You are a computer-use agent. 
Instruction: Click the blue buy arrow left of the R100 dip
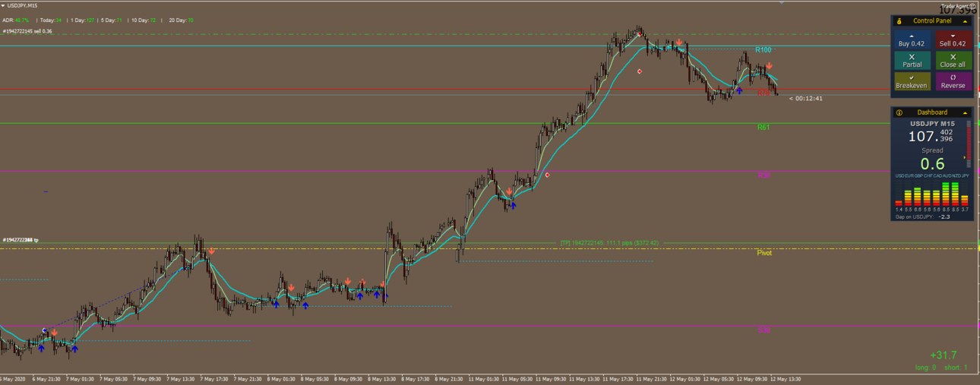coord(739,90)
